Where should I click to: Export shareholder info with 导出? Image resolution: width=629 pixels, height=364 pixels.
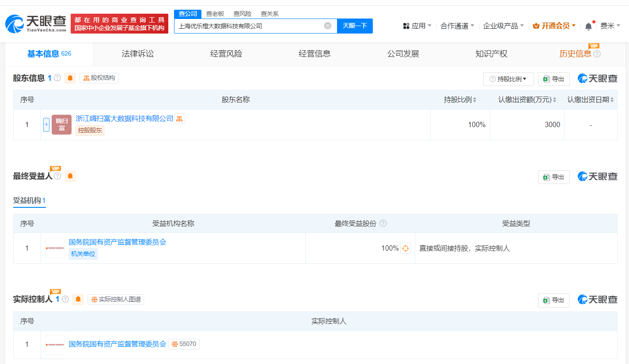tap(553, 79)
